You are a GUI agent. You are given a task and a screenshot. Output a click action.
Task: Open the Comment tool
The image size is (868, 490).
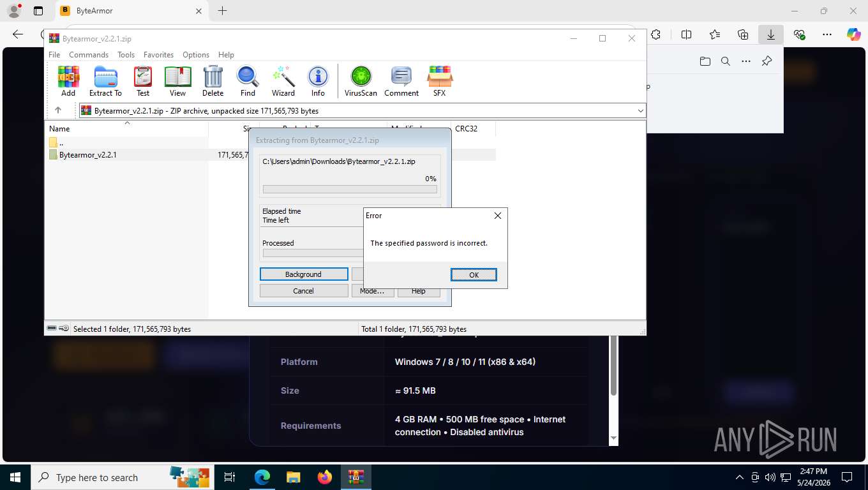point(401,81)
